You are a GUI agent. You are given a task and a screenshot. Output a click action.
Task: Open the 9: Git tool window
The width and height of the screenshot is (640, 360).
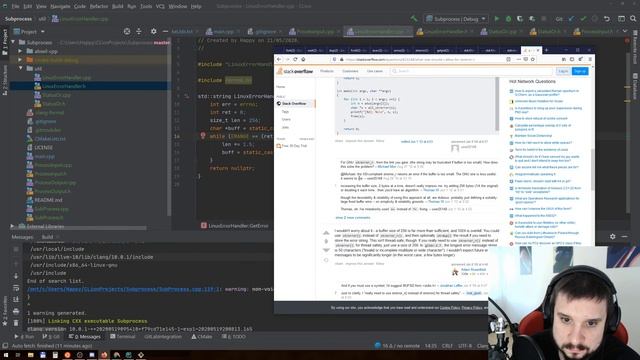(x=51, y=337)
